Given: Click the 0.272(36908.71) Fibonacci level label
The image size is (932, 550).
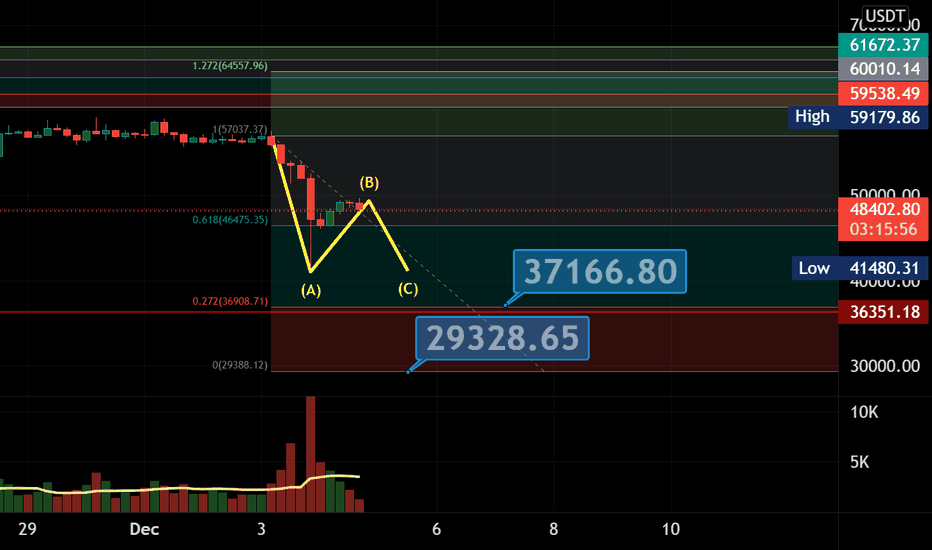Looking at the screenshot, I should coord(229,301).
